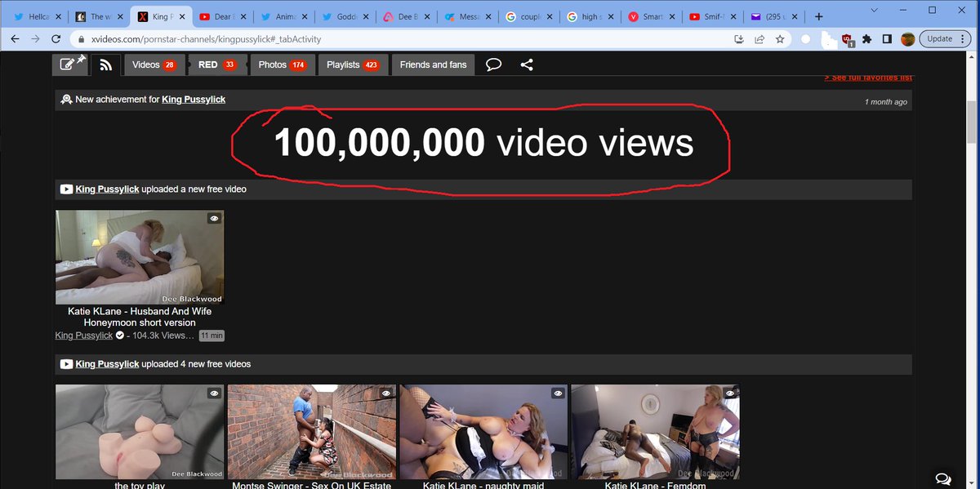Open the 'Honeymoon short version' video thumbnail
Image resolution: width=980 pixels, height=489 pixels.
tap(140, 257)
